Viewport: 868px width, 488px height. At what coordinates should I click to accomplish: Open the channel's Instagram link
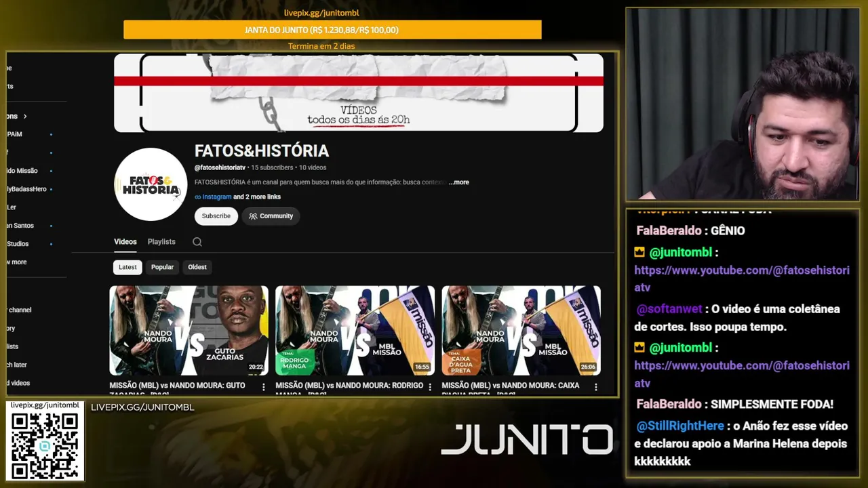tap(217, 197)
